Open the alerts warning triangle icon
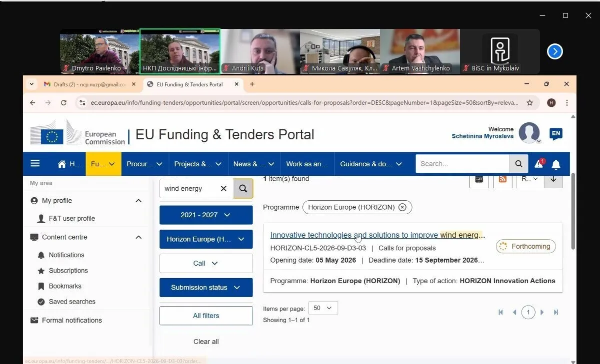 pyautogui.click(x=539, y=164)
